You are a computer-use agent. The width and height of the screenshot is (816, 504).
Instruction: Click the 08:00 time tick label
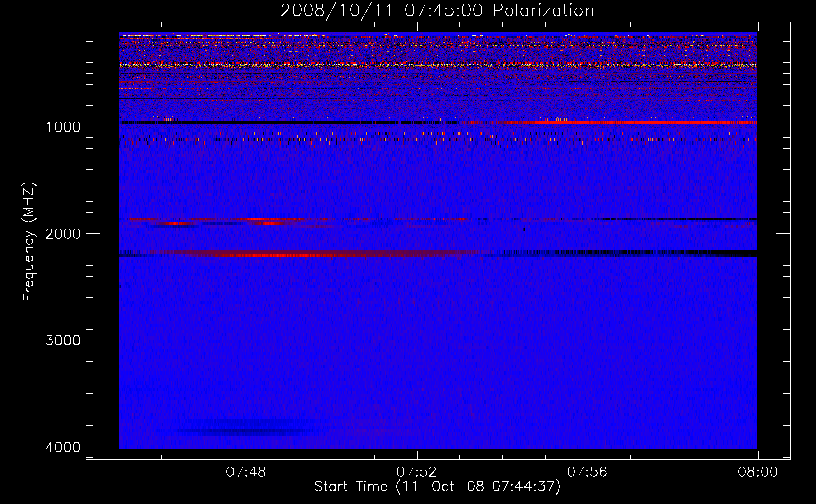click(x=758, y=472)
